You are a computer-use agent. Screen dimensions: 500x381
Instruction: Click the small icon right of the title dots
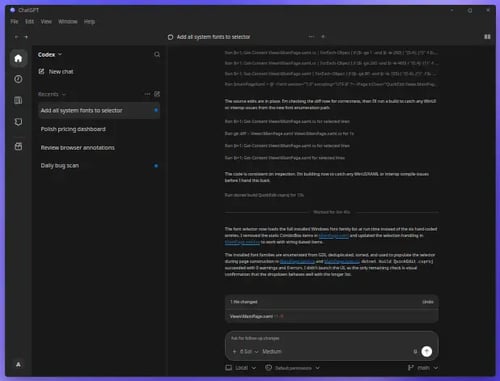[323, 37]
